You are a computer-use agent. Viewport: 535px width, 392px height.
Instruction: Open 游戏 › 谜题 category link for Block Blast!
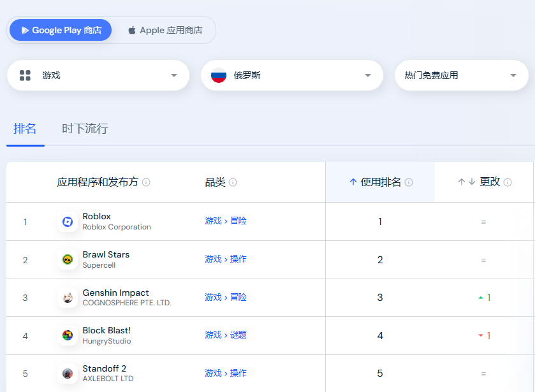point(226,335)
